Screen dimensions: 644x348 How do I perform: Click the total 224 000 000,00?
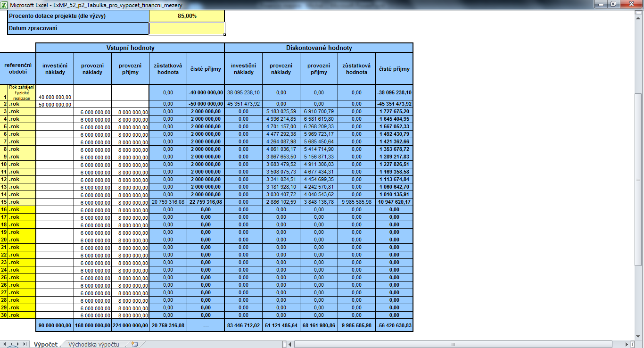130,325
